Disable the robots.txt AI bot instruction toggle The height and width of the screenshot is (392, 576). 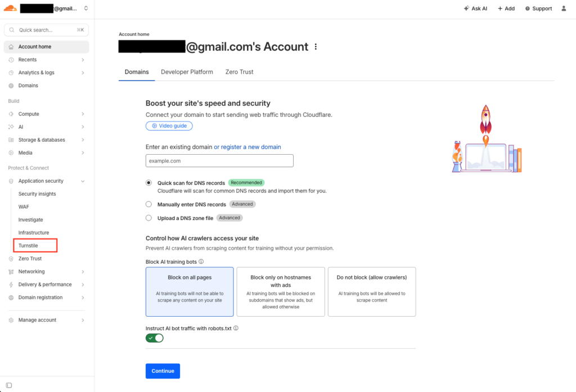point(154,338)
